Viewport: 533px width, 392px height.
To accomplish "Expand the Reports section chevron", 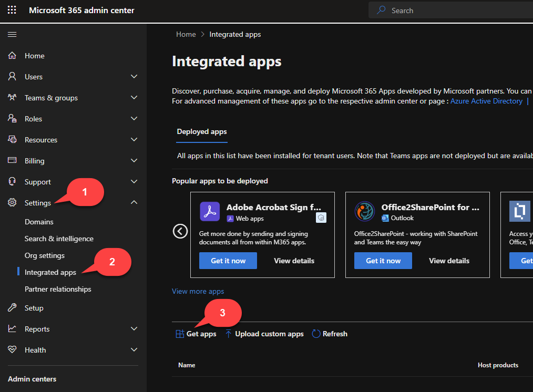I will [x=134, y=329].
